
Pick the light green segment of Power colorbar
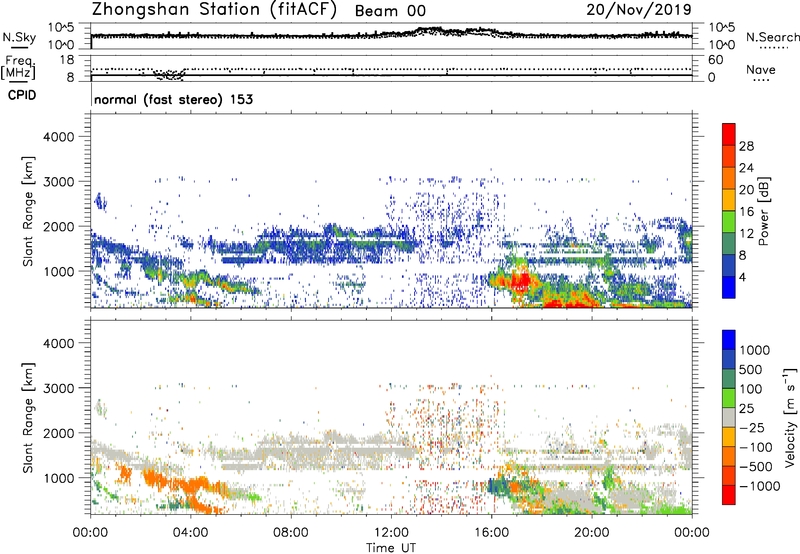[729, 221]
